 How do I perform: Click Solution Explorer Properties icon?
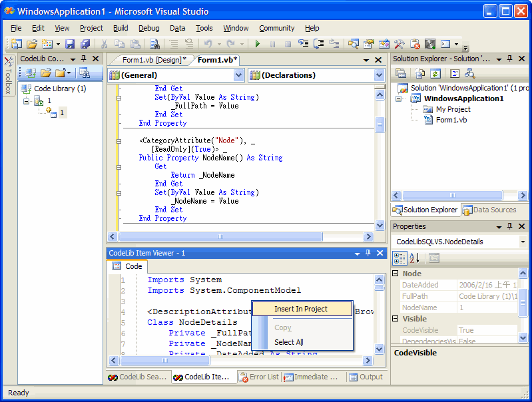tap(401, 73)
